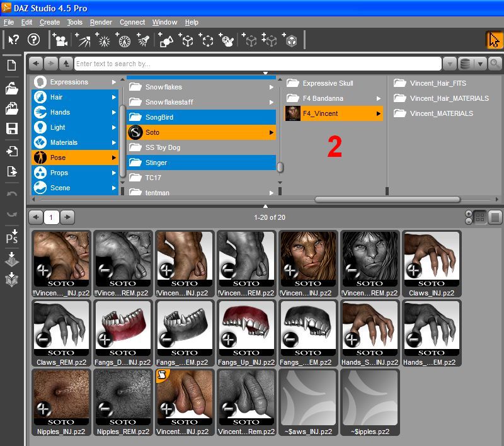Open the Render menu

pyautogui.click(x=101, y=22)
